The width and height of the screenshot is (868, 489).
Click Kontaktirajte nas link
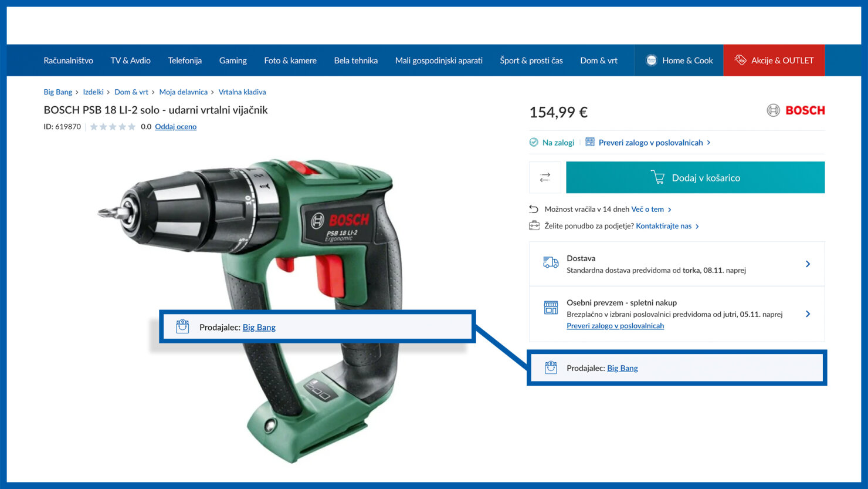664,226
